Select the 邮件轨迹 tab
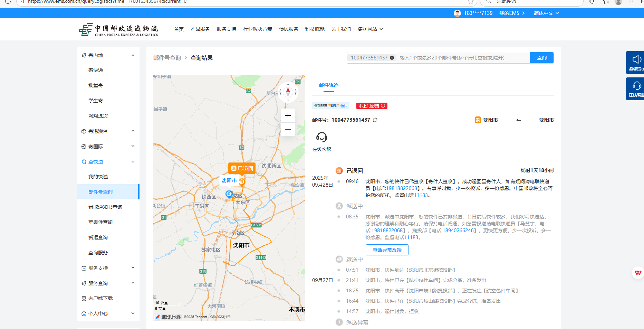644x329 pixels. coord(328,85)
